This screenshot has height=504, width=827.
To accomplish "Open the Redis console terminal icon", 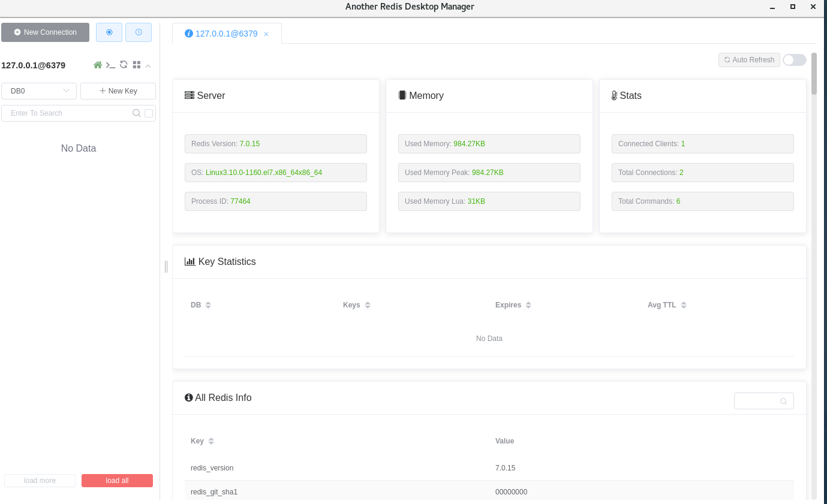I will tap(110, 65).
